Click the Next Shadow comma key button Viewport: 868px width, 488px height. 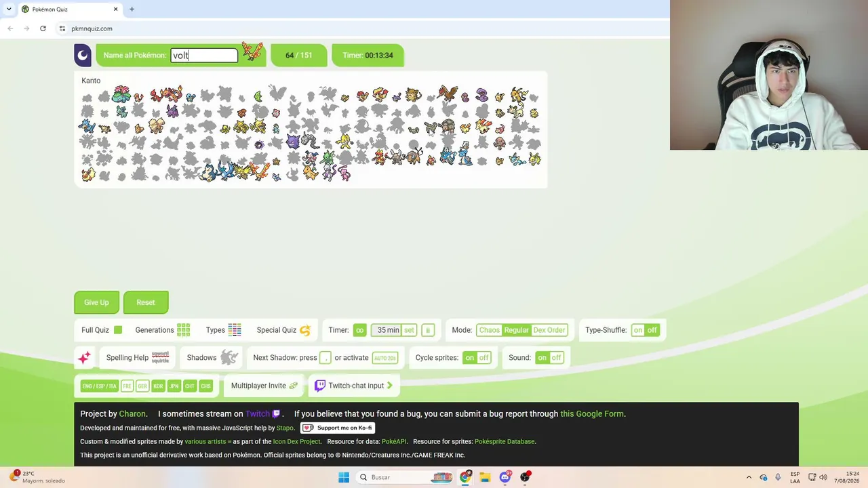pos(325,358)
